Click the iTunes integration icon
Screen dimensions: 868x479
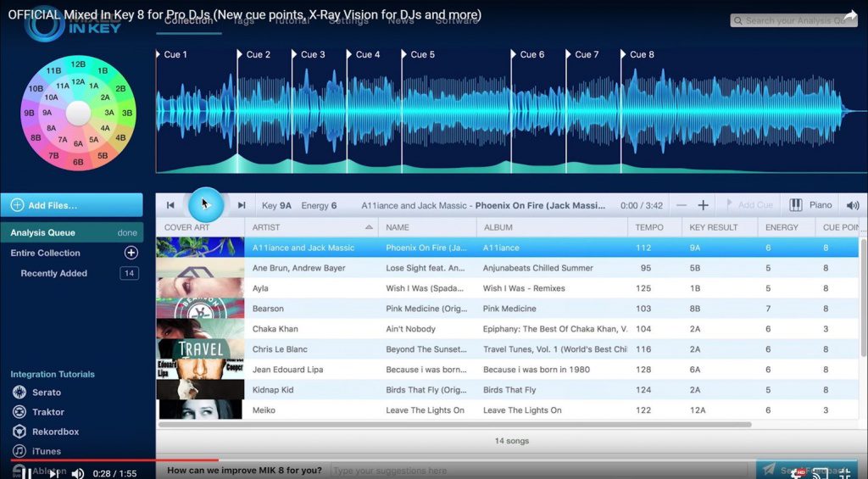point(19,451)
